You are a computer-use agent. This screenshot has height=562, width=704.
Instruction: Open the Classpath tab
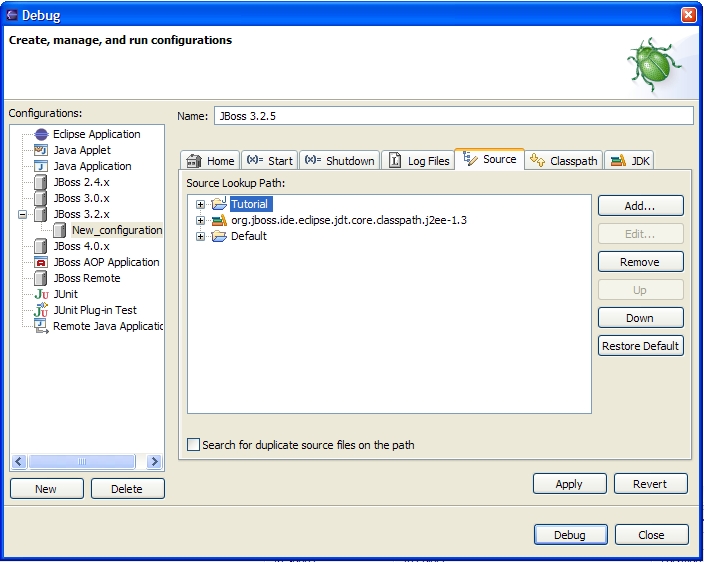tap(564, 161)
